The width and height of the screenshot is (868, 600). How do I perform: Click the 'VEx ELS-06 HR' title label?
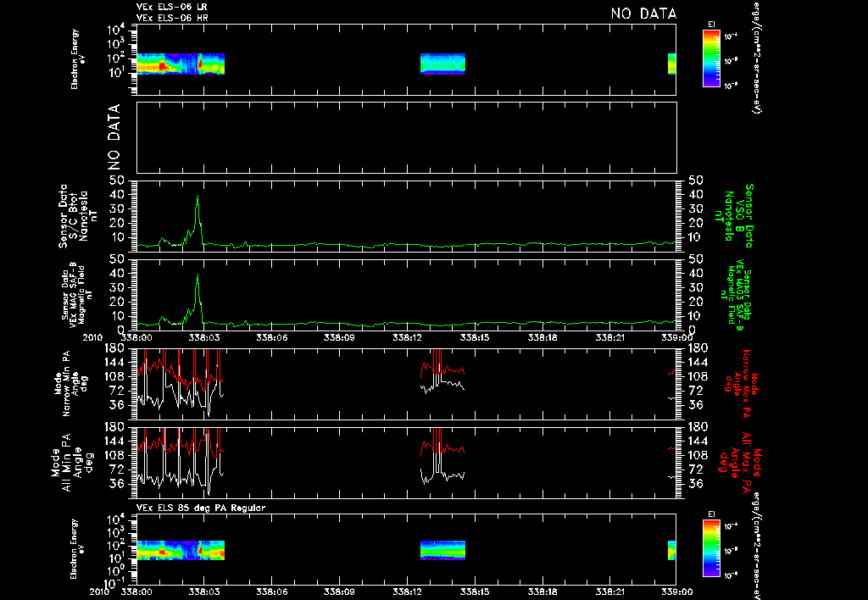coord(172,18)
